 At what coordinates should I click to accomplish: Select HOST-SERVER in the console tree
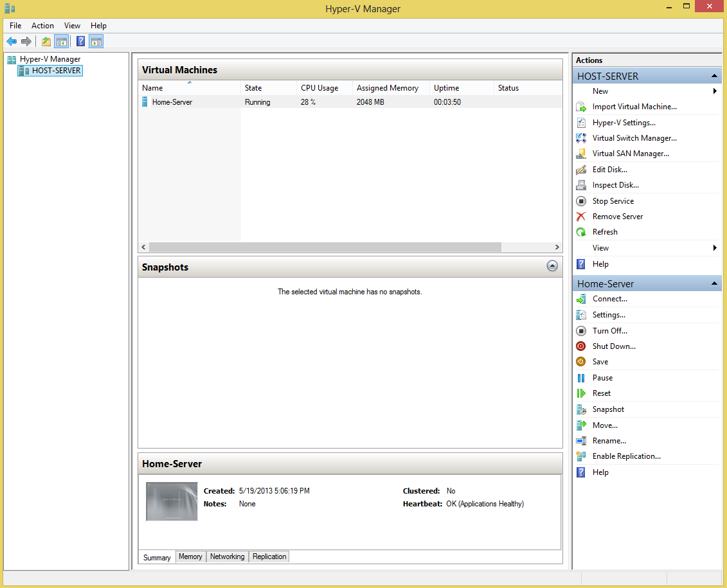coord(51,71)
